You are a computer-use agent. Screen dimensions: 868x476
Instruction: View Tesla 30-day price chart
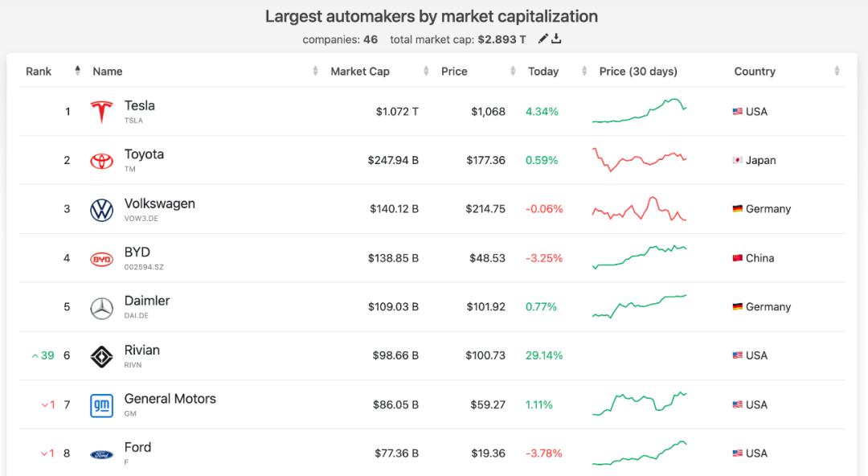click(x=639, y=112)
